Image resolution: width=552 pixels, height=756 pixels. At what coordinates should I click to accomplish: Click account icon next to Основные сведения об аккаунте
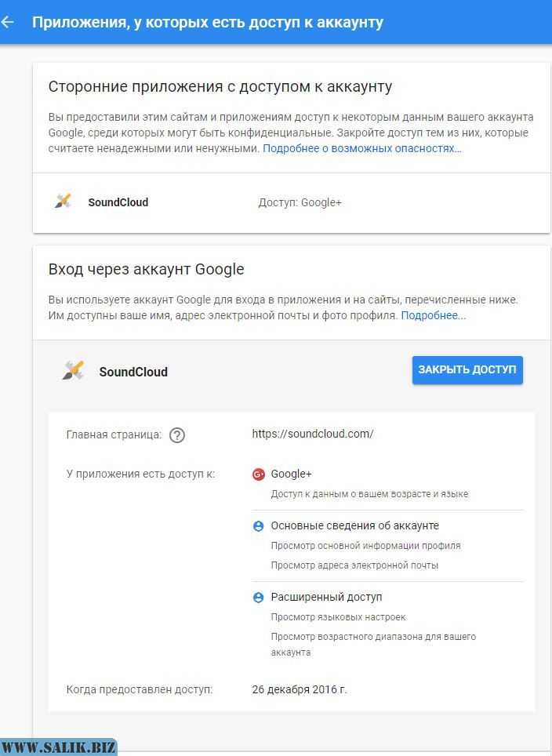[x=259, y=526]
